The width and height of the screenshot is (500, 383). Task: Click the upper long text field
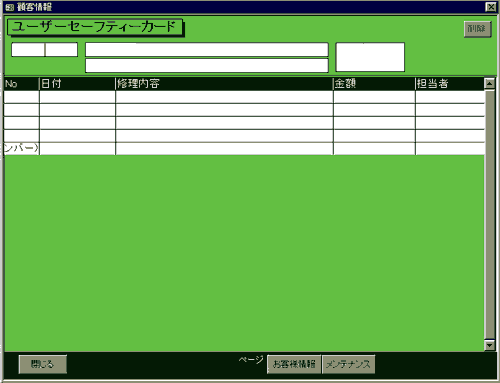click(207, 50)
